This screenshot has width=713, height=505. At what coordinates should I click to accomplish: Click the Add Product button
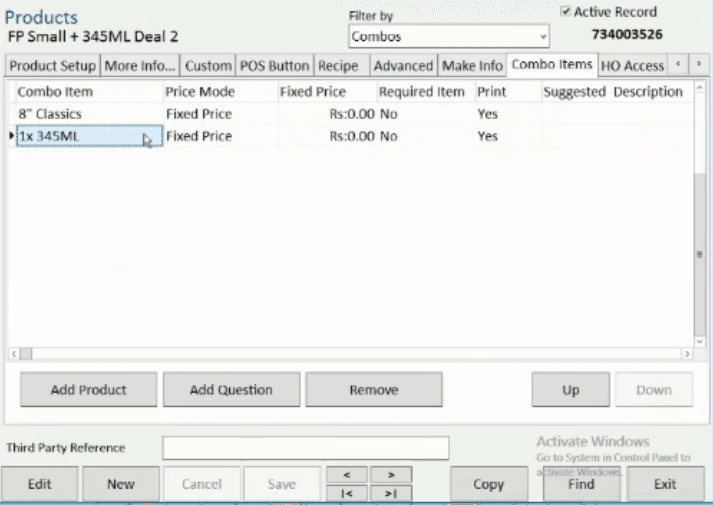click(x=89, y=390)
